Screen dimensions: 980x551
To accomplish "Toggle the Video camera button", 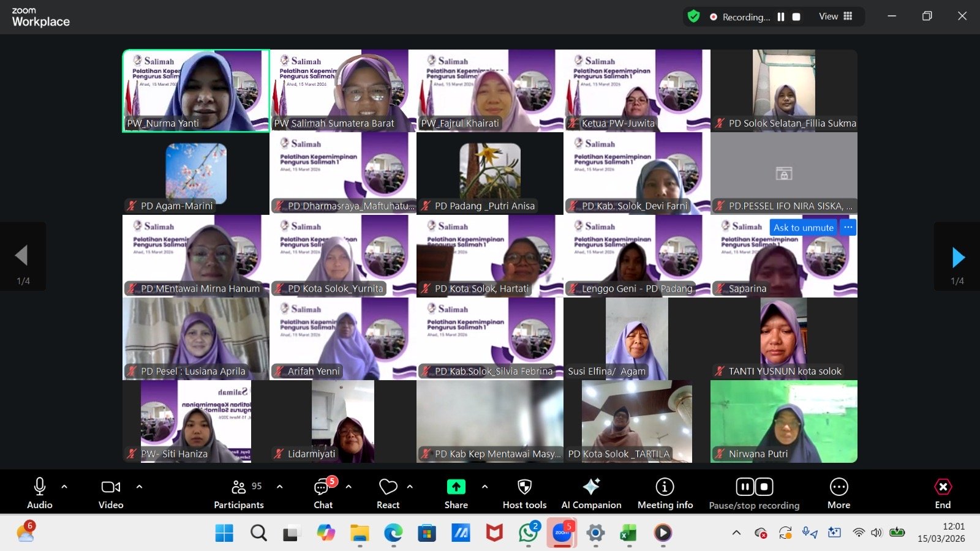I will coord(111,493).
